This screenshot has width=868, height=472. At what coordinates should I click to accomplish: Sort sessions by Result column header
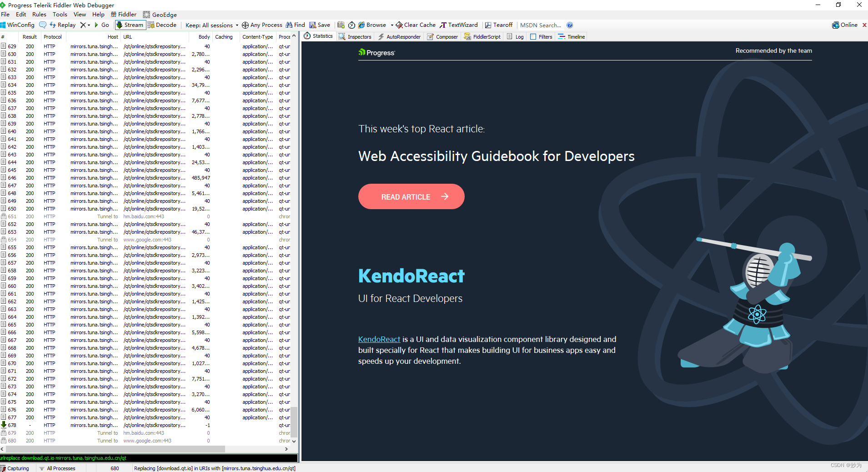click(x=30, y=37)
